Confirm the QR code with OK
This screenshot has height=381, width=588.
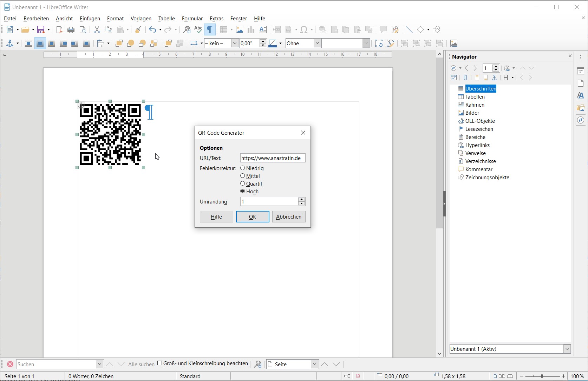pyautogui.click(x=252, y=216)
